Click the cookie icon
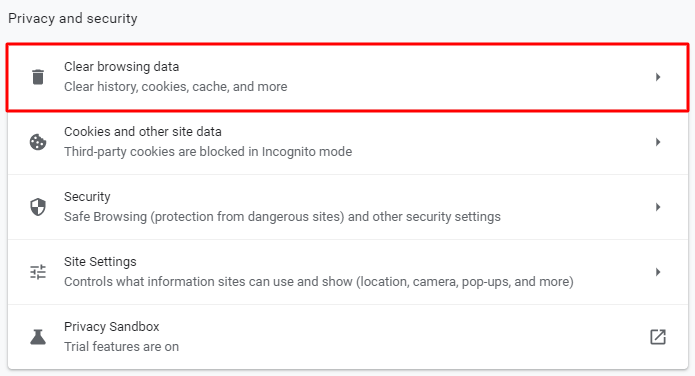 [x=38, y=142]
